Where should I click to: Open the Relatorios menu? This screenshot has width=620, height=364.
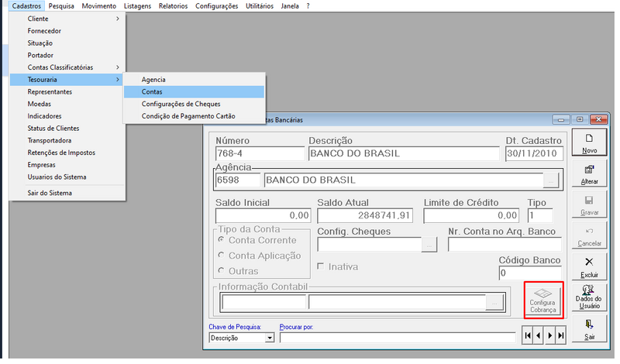click(x=173, y=6)
